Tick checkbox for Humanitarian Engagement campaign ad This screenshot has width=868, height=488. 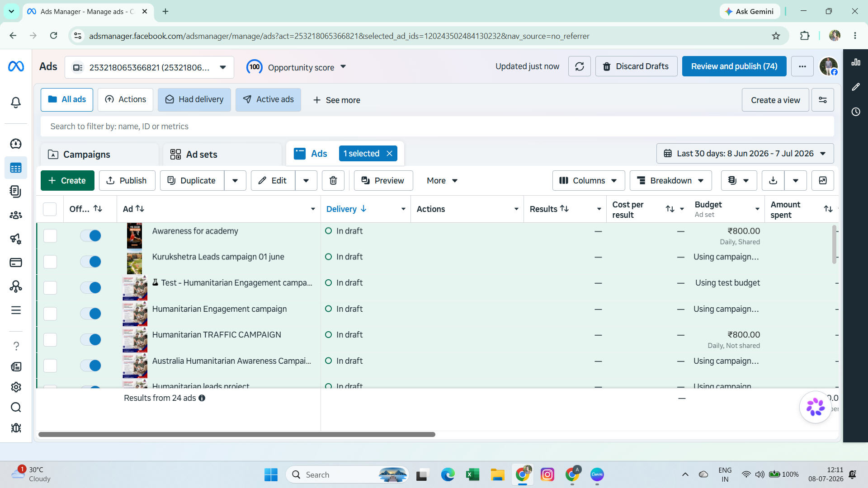point(50,314)
